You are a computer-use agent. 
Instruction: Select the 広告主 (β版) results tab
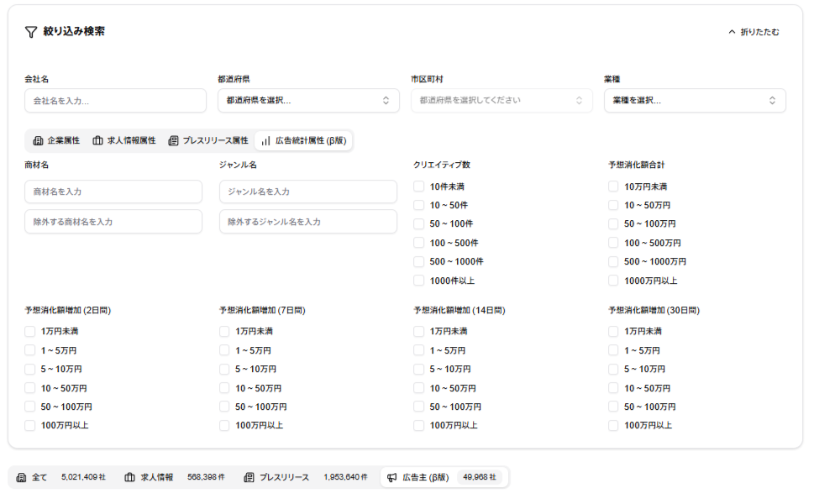click(x=444, y=477)
